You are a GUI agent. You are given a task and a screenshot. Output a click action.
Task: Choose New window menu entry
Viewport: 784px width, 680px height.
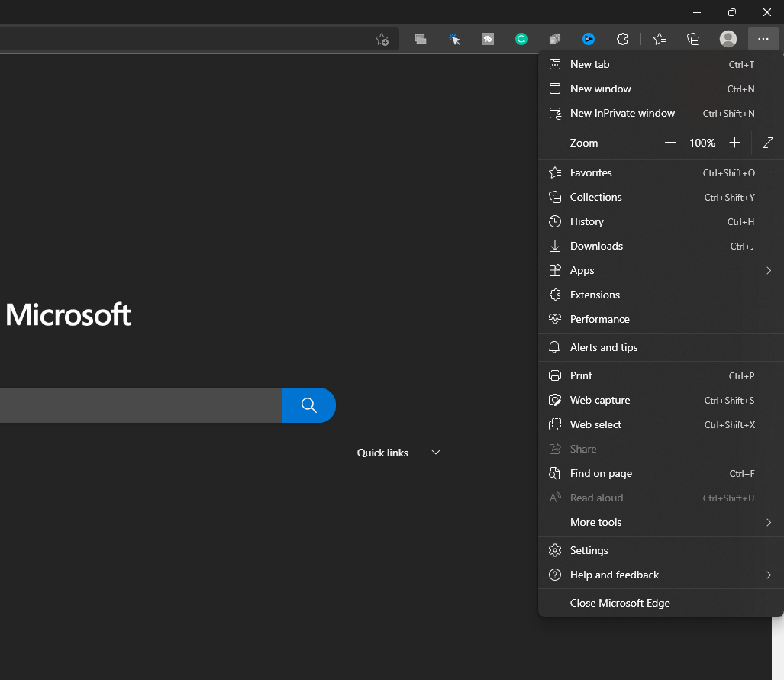[661, 89]
